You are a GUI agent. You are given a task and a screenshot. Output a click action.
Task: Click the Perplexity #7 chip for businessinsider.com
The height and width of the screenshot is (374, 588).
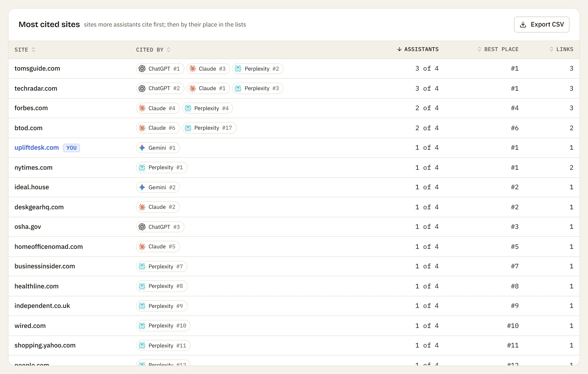point(161,266)
